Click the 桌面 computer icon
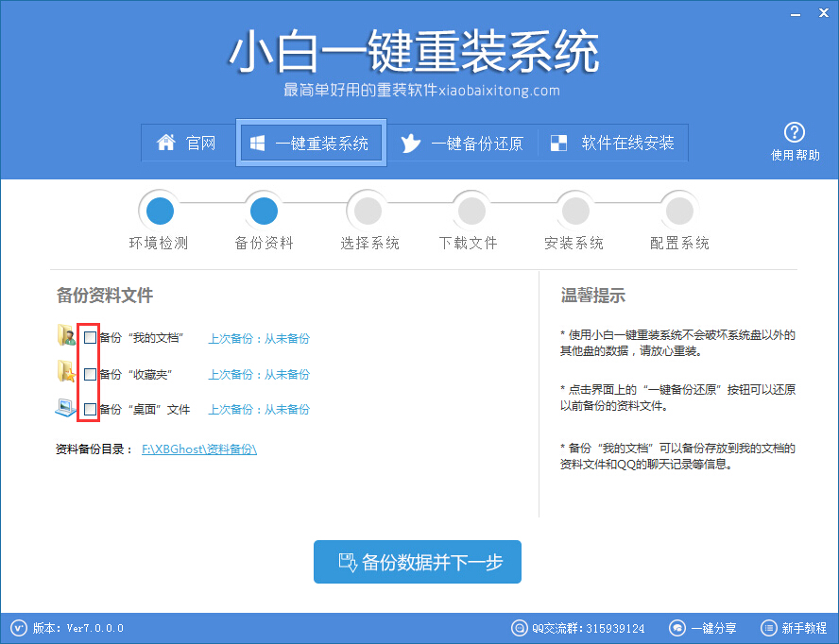 [x=66, y=409]
